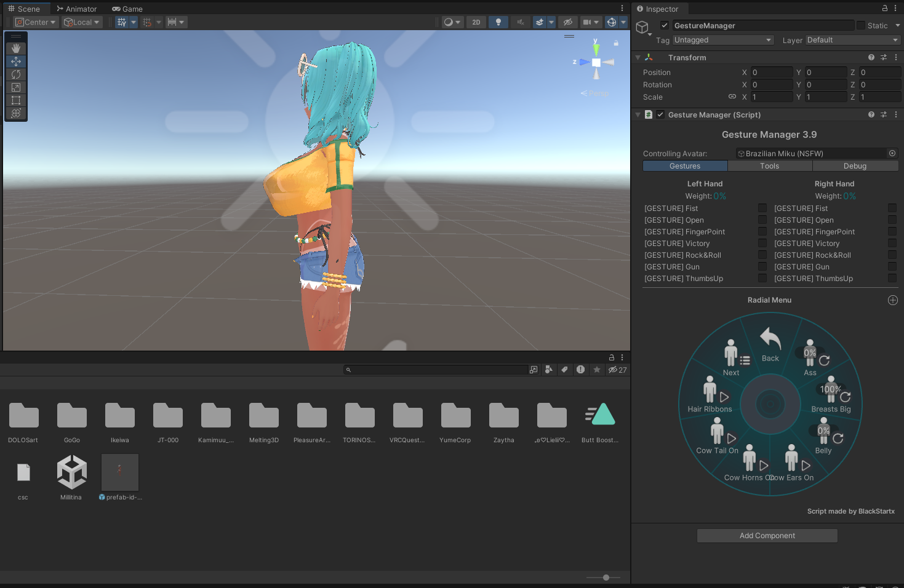Enable the Static checkbox

point(861,25)
